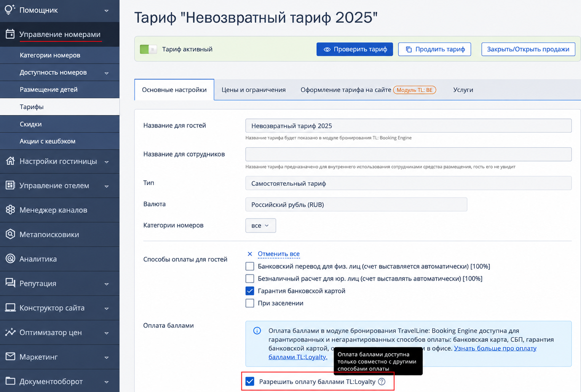Open Управление номерами menu label
The height and width of the screenshot is (392, 581).
60,34
